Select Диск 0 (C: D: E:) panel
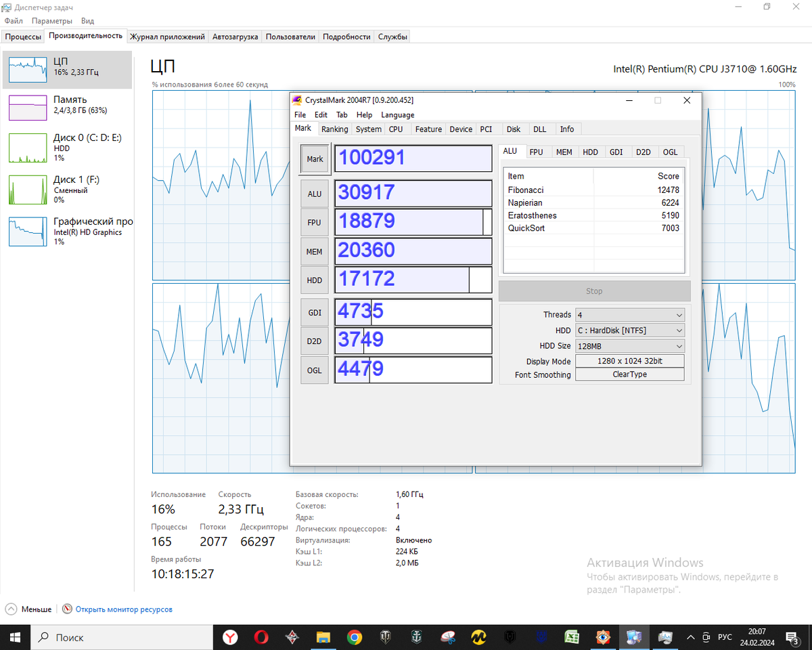The width and height of the screenshot is (812, 650). (67, 147)
